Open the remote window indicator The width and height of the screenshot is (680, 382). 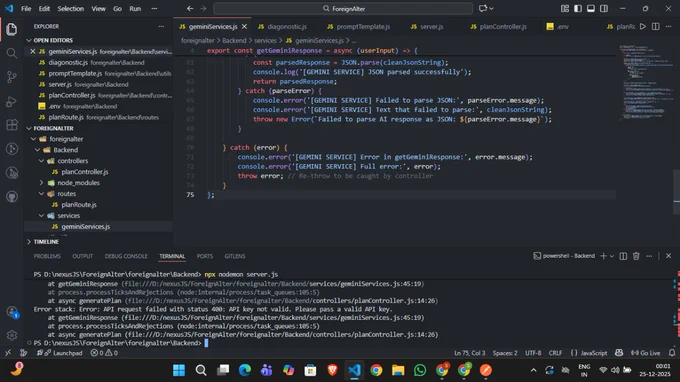[8, 353]
